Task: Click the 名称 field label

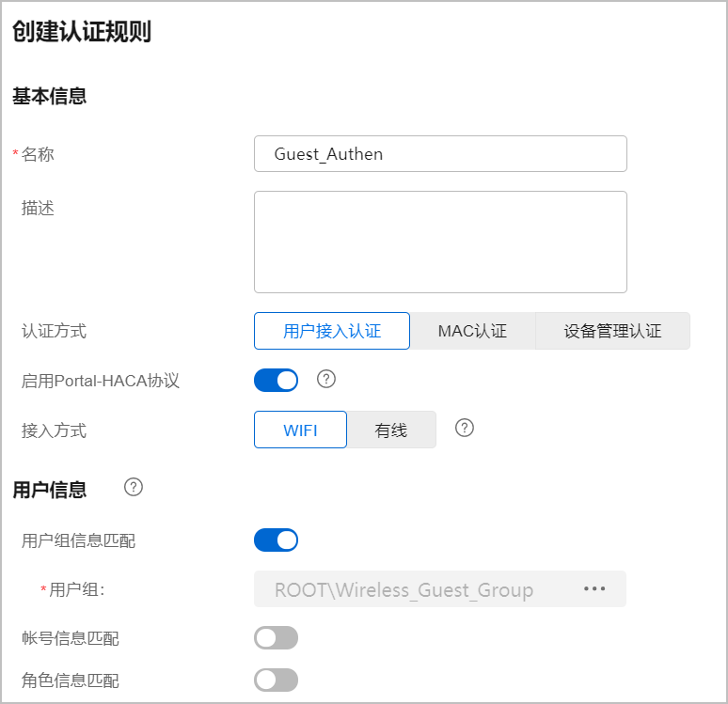Action: coord(38,154)
